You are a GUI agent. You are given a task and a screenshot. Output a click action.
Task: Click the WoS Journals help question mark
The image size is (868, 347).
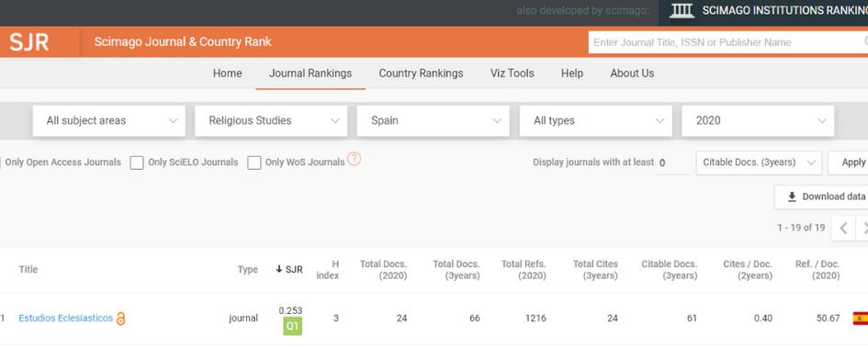[355, 160]
